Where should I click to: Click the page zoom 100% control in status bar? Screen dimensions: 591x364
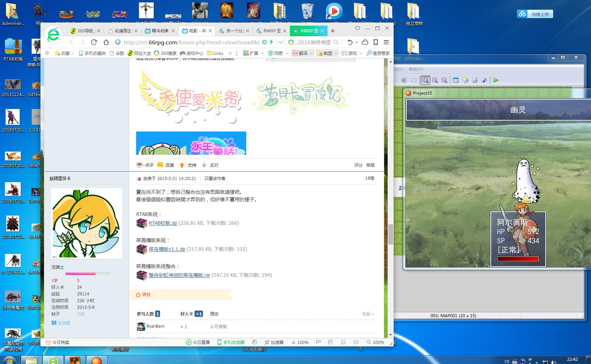tap(376, 342)
